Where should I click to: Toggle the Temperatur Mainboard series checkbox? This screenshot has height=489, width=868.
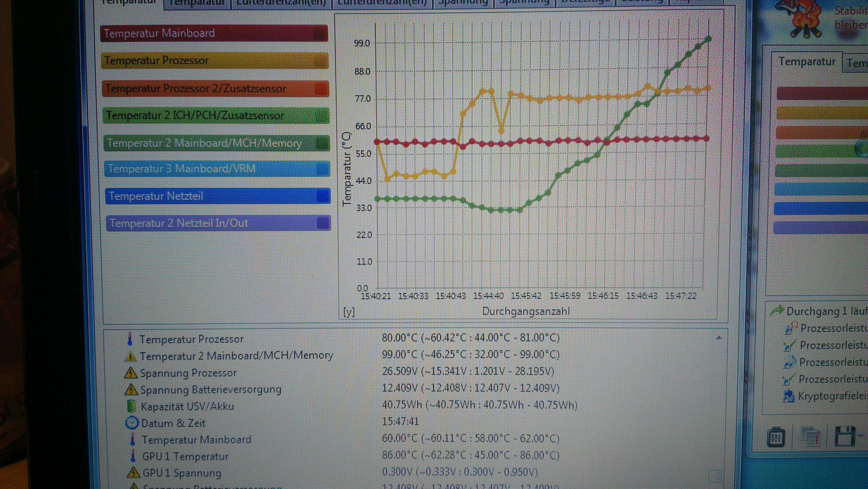(319, 34)
